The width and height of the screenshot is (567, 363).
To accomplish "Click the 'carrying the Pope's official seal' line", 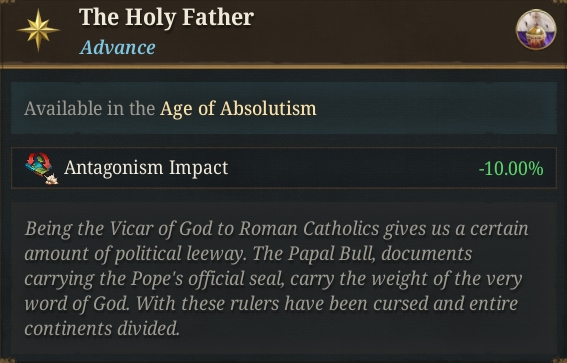I will point(273,279).
